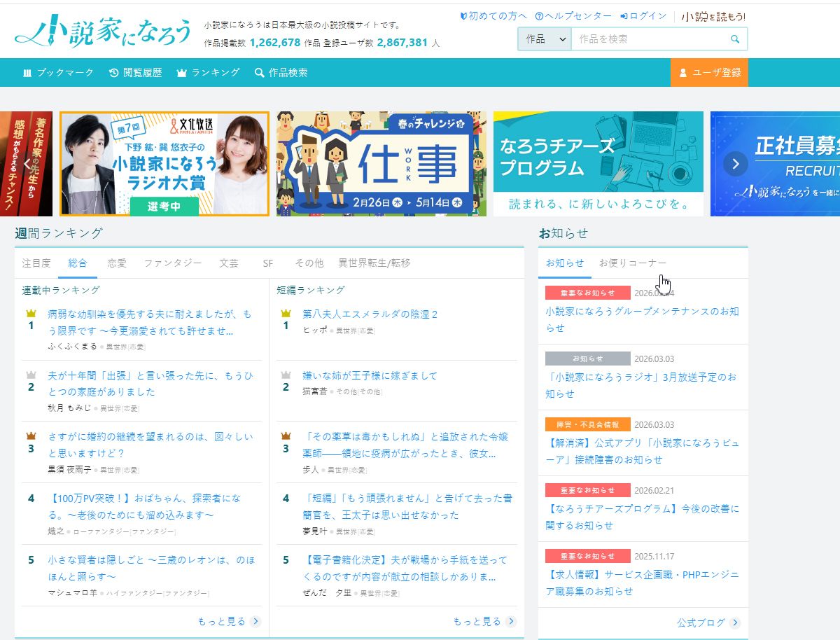Open the お便りコーナー tab
The width and height of the screenshot is (840, 640).
tap(632, 263)
